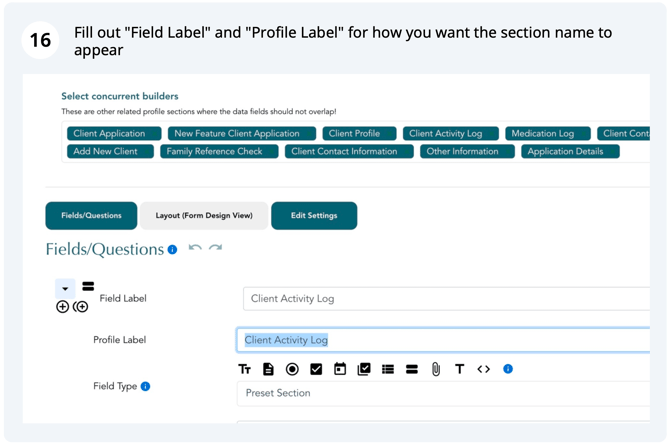Click the redo arrow beside Fields/Questions
Image resolution: width=670 pixels, height=446 pixels.
(x=215, y=248)
